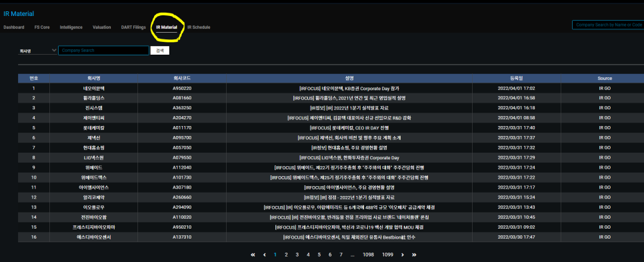
Task: Click company code A110020
Action: pos(182,217)
